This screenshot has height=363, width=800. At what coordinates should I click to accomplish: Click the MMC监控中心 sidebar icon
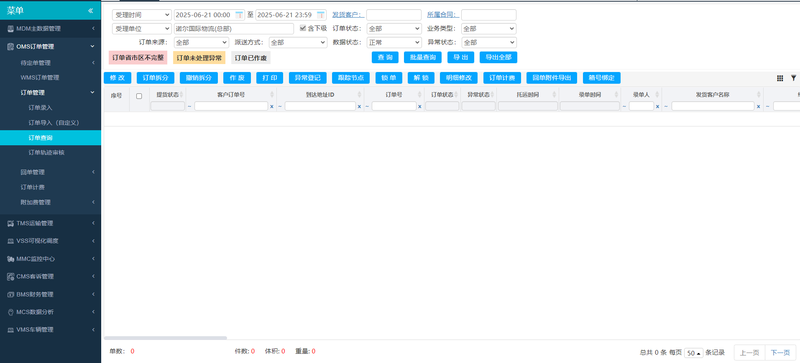coord(11,259)
